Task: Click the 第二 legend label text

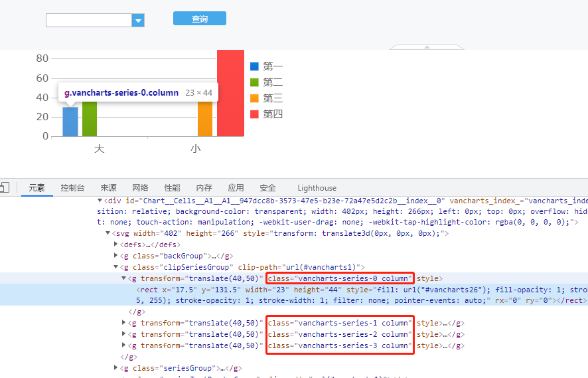Action: [273, 82]
